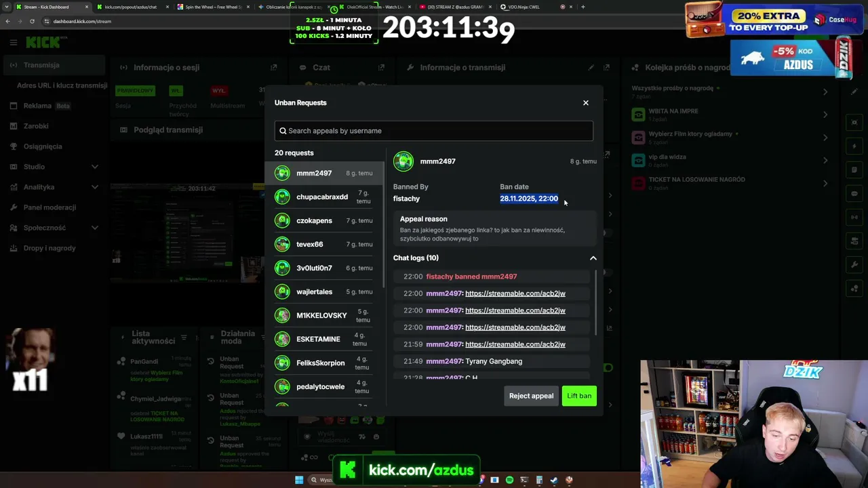Focus the Search appeals by username field
Screen dimensions: 868x488
click(x=434, y=131)
